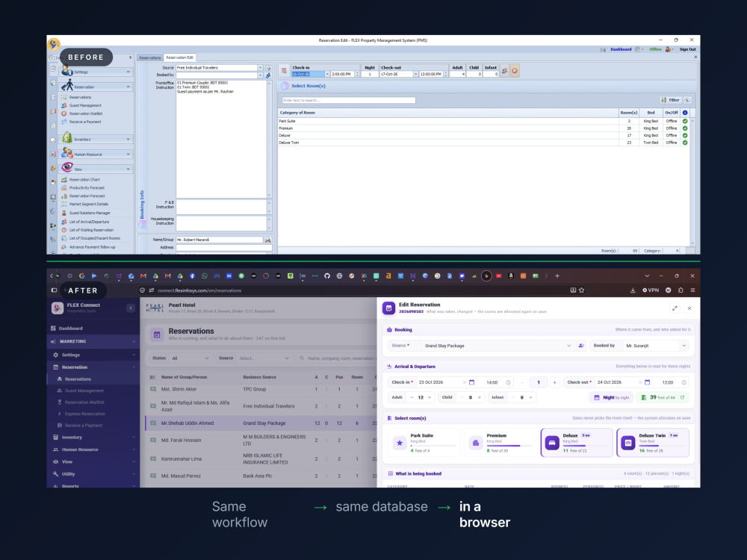Bookmark this page with the star icon

(582, 290)
